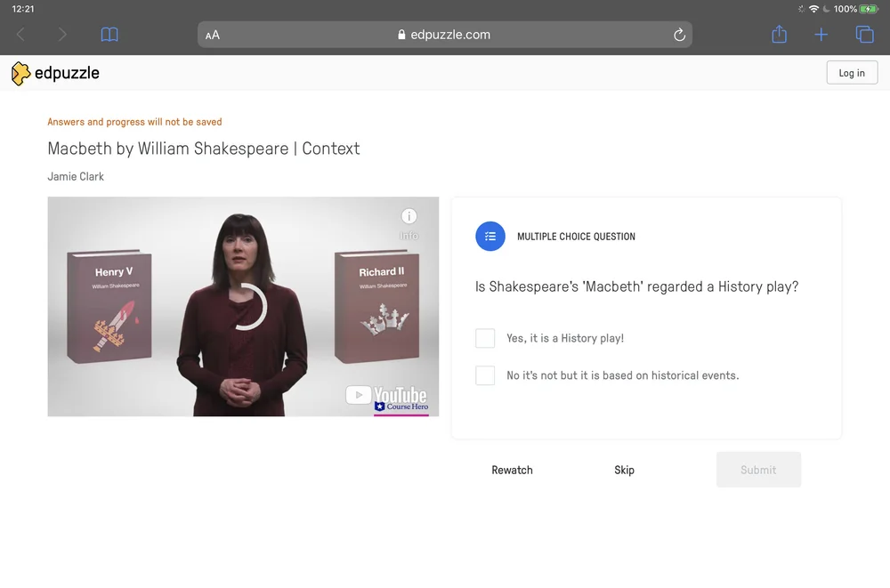
Task: Show all open Safari tabs
Action: tap(863, 34)
